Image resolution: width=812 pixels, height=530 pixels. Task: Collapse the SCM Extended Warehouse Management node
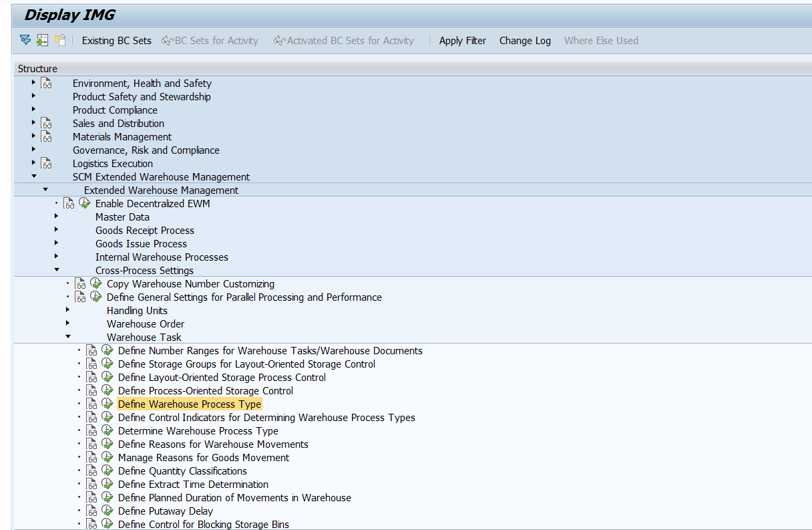pyautogui.click(x=33, y=176)
